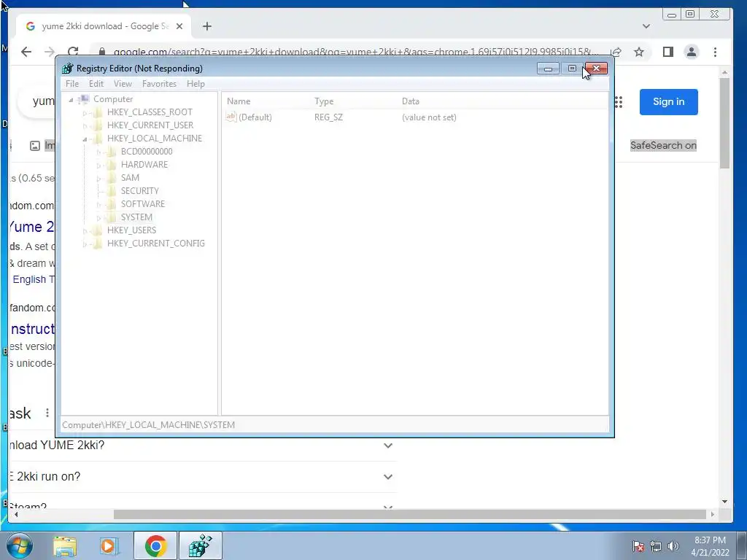Open the Chrome tab search dropdown
Image resolution: width=747 pixels, height=560 pixels.
click(x=646, y=26)
